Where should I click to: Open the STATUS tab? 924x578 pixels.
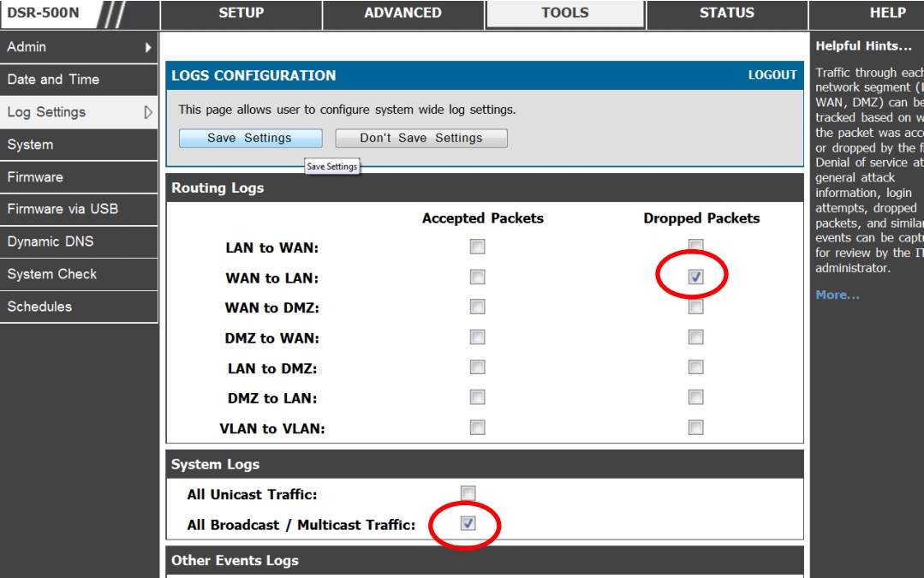coord(726,14)
